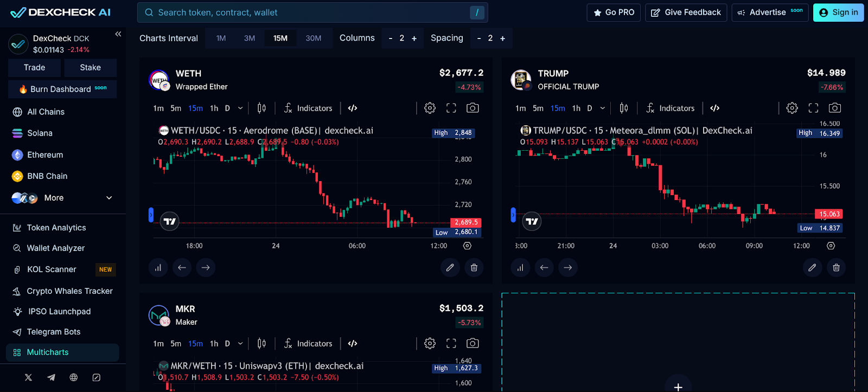Viewport: 868px width, 392px height.
Task: Decrease Columns count with minus
Action: click(391, 38)
